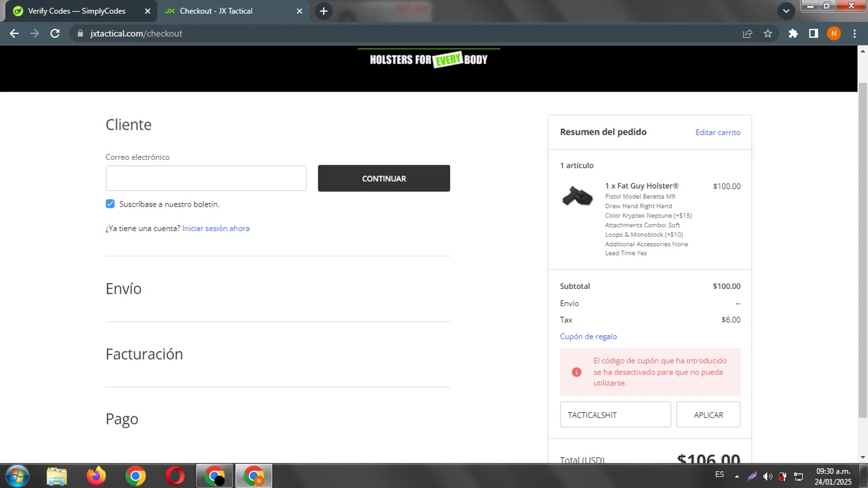Click the Holsters for Everybody logo
Image resolution: width=868 pixels, height=488 pixels.
pyautogui.click(x=429, y=59)
